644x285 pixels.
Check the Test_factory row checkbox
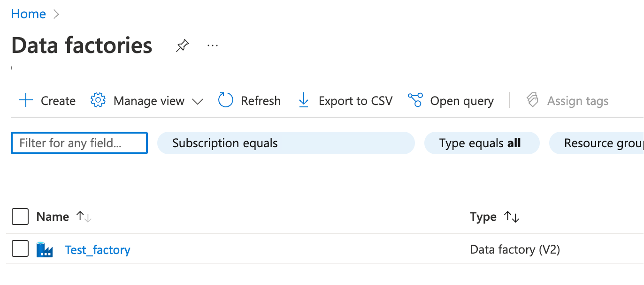pos(20,249)
